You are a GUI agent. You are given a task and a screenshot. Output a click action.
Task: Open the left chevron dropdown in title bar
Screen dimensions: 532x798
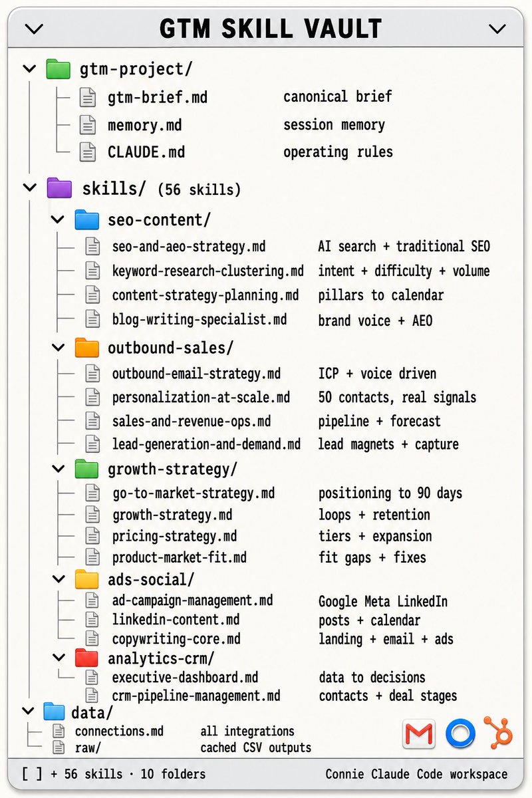[33, 29]
